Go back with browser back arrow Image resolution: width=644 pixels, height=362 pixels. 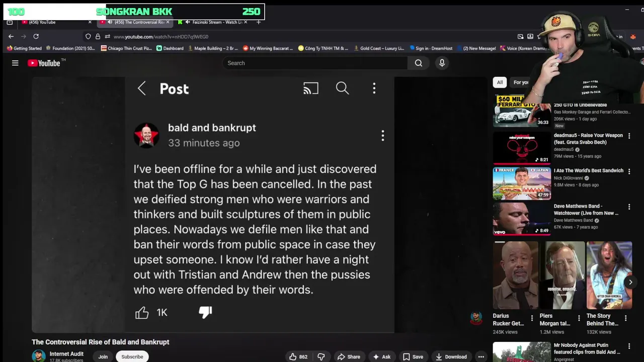(x=11, y=36)
